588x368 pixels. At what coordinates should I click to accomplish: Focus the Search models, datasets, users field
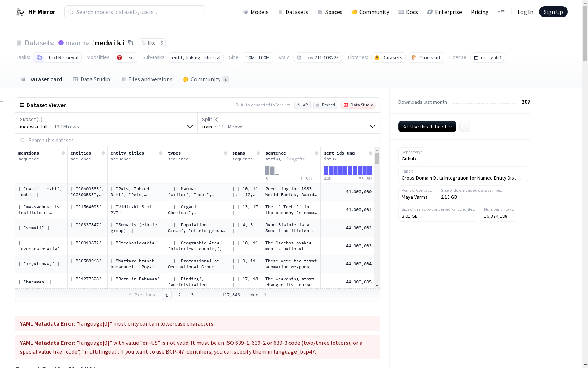pyautogui.click(x=135, y=12)
